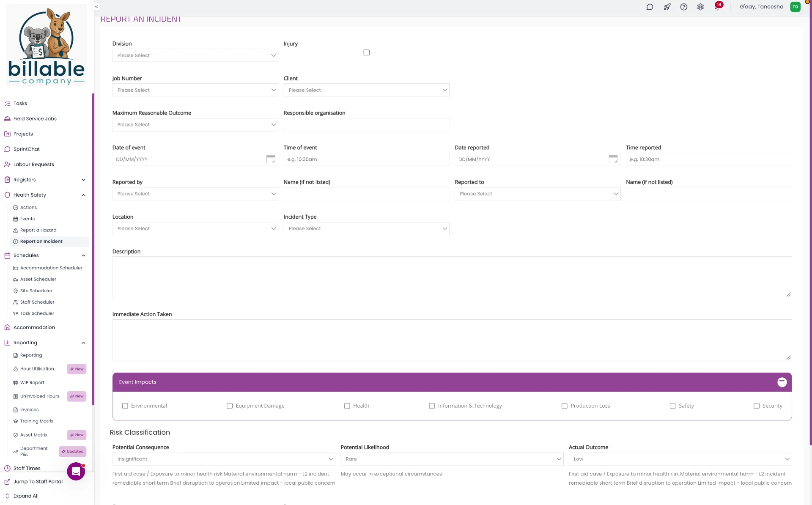Click the rocket icon in top bar
Screen dimensions: 812x505
click(x=667, y=7)
